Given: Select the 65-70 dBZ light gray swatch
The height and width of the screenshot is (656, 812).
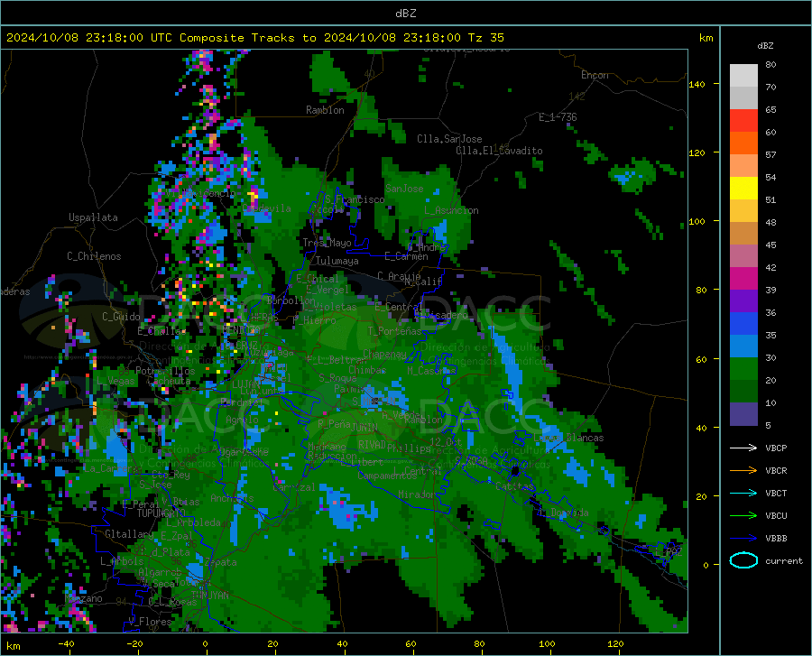Looking at the screenshot, I should (x=743, y=97).
